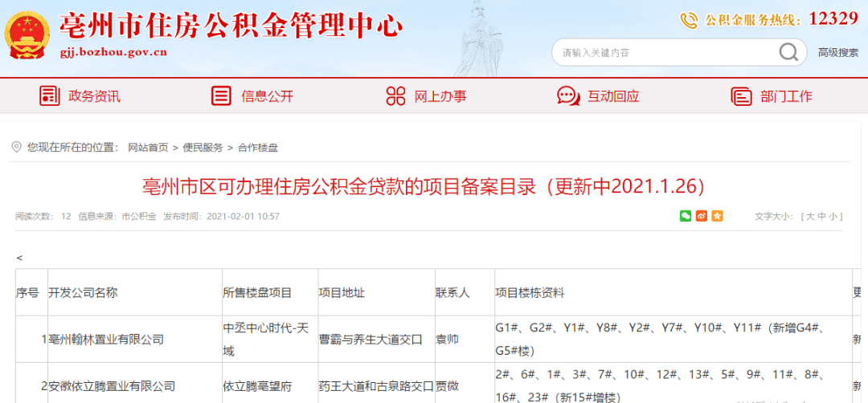Click the "<" character above the table
The height and width of the screenshot is (403, 868).
tap(19, 258)
